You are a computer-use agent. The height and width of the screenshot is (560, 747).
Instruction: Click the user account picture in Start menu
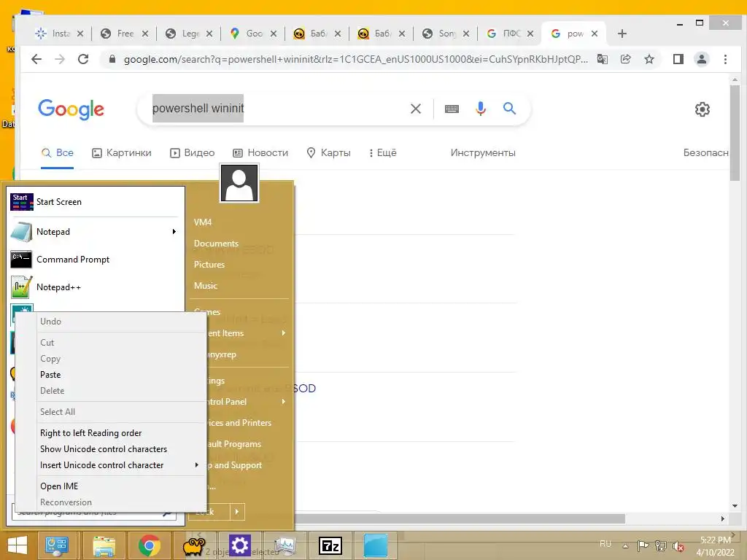[x=239, y=183]
